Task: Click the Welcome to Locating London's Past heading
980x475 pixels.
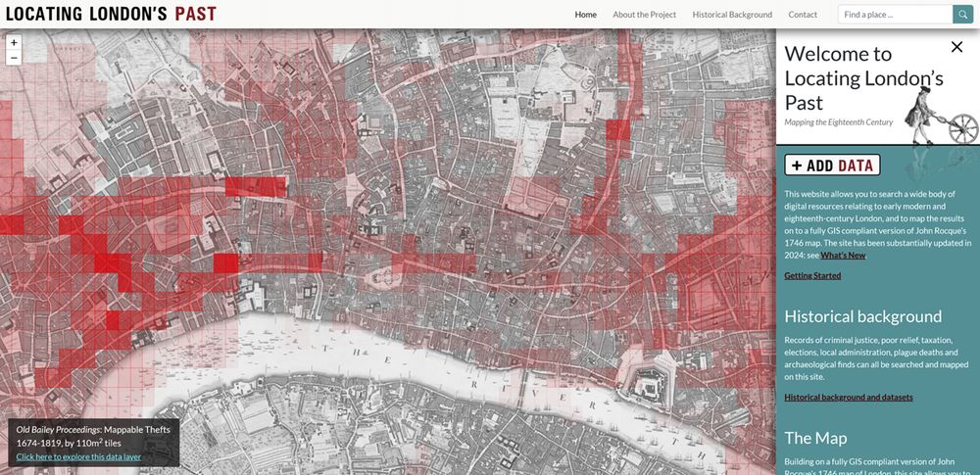Action: point(863,78)
